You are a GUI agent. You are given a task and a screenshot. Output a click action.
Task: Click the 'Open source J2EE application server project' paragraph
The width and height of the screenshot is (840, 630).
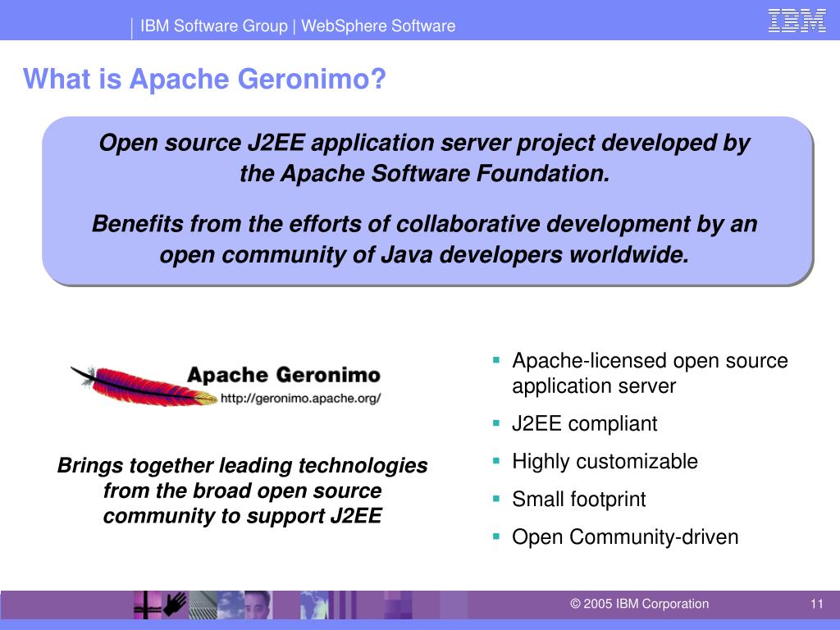[x=424, y=158]
